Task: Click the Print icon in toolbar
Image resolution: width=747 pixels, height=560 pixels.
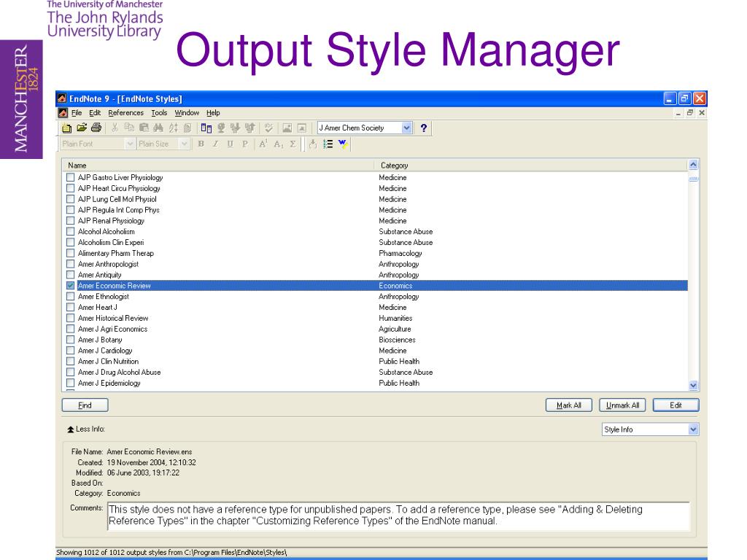Action: (x=96, y=128)
